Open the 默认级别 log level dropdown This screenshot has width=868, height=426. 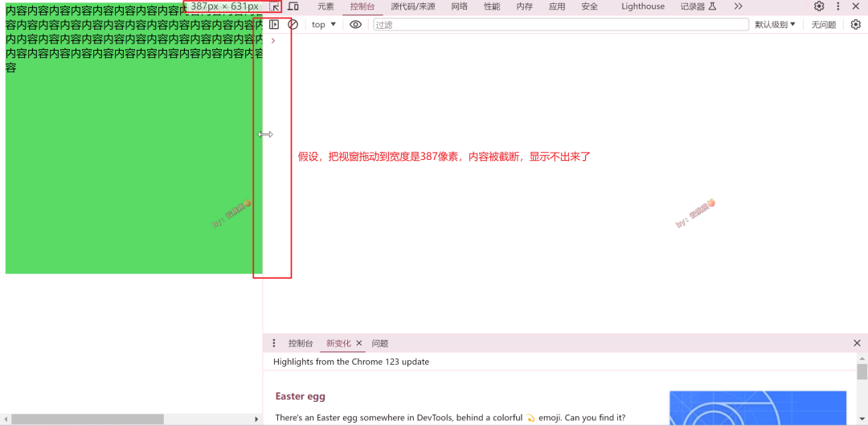point(776,24)
